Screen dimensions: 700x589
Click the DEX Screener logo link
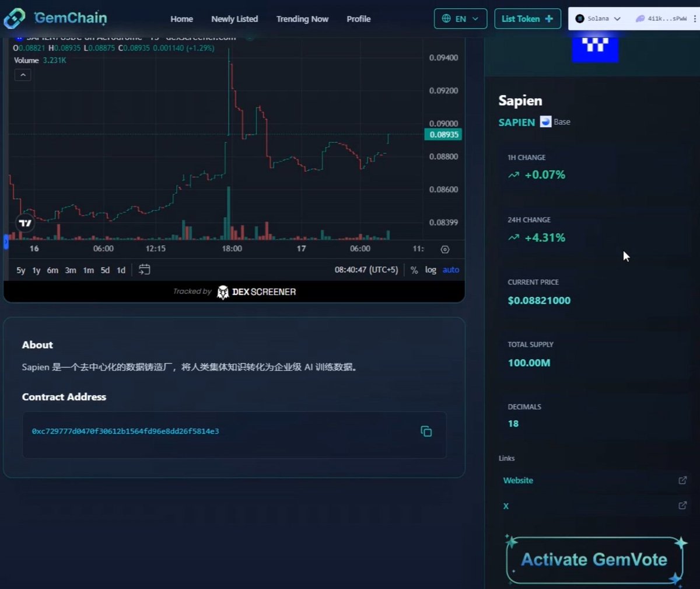[257, 292]
